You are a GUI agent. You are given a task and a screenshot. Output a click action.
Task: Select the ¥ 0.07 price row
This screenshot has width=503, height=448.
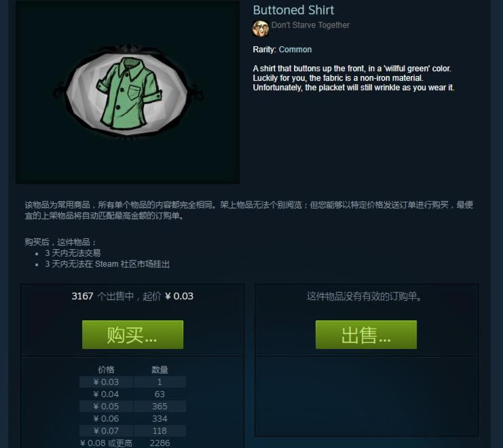[132, 430]
